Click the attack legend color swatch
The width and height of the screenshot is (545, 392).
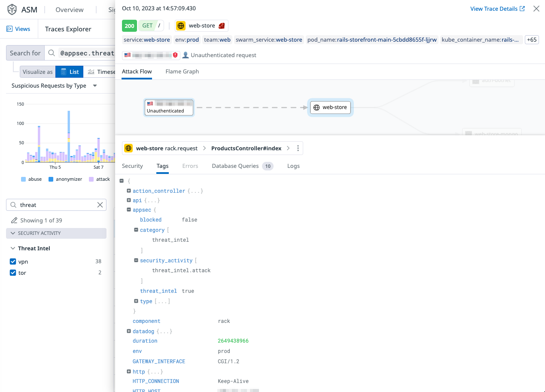pos(91,179)
